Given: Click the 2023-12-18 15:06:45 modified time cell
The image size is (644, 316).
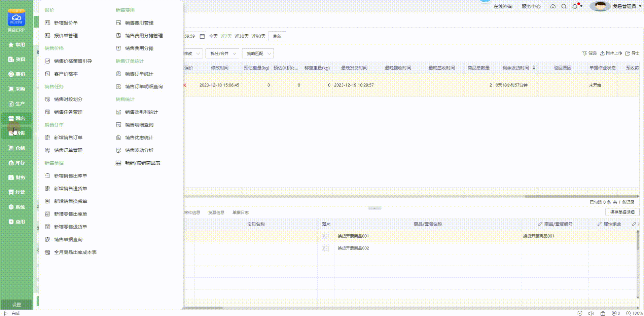Looking at the screenshot, I should pos(219,85).
